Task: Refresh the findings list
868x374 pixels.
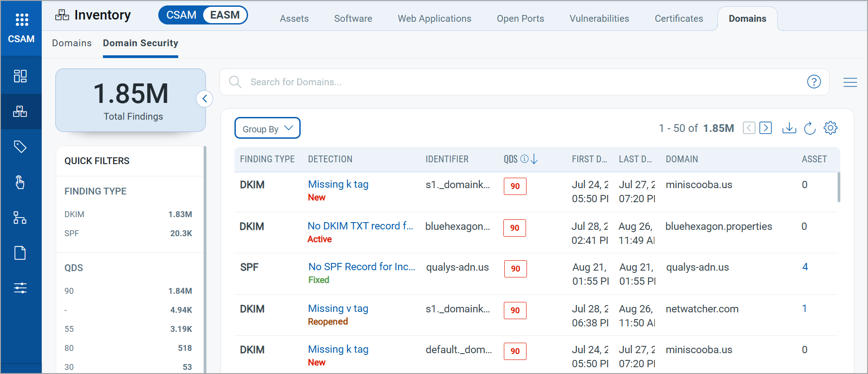Action: coord(809,128)
